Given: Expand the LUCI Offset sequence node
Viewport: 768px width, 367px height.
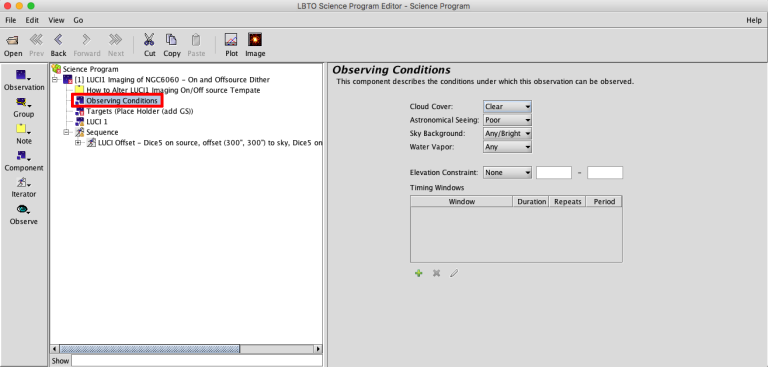Looking at the screenshot, I should 78,143.
